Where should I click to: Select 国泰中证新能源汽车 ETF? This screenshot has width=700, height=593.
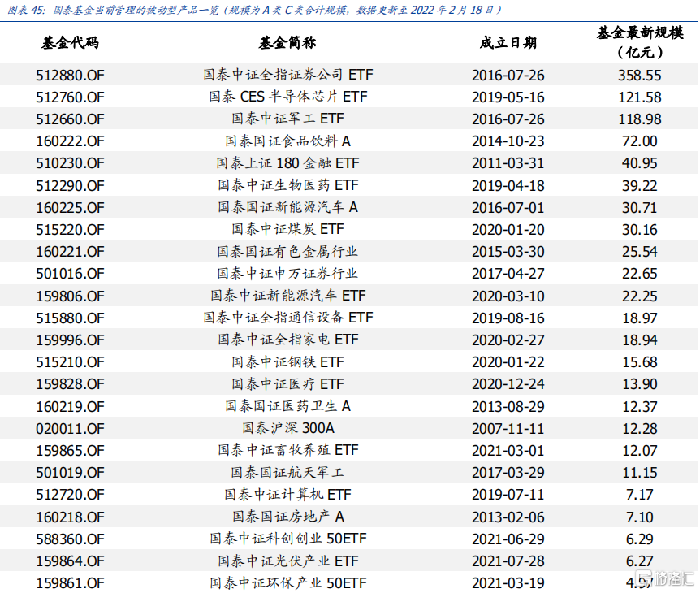tap(288, 296)
